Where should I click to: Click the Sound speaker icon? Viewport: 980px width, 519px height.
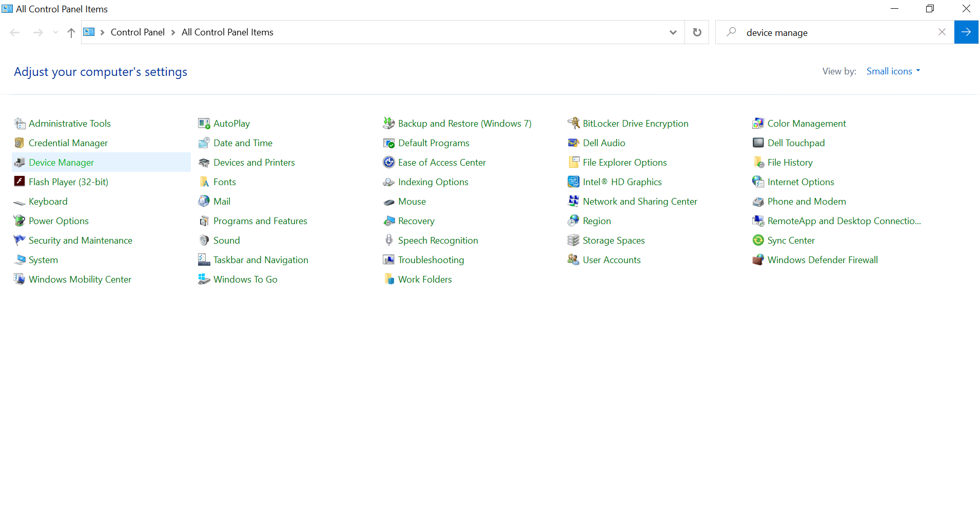(x=204, y=241)
